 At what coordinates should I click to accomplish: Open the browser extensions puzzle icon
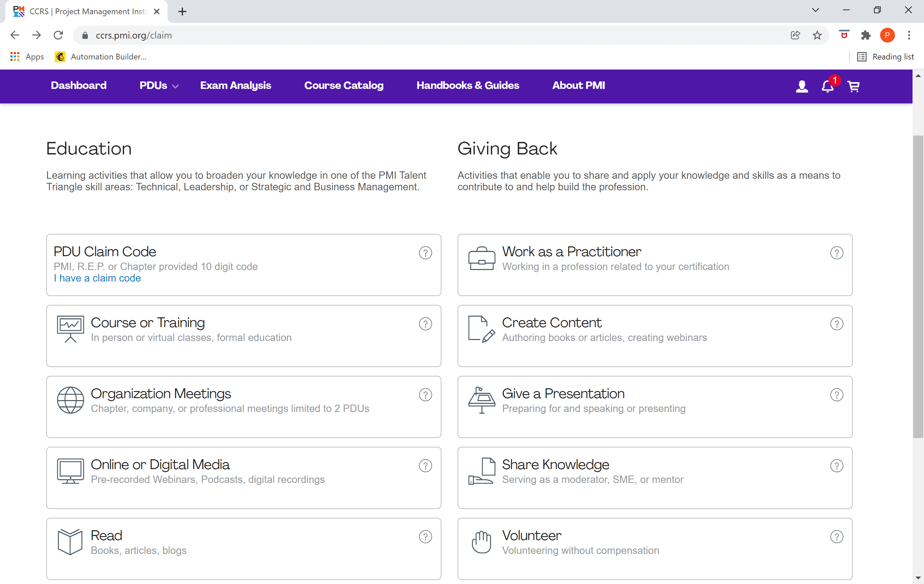pos(866,35)
